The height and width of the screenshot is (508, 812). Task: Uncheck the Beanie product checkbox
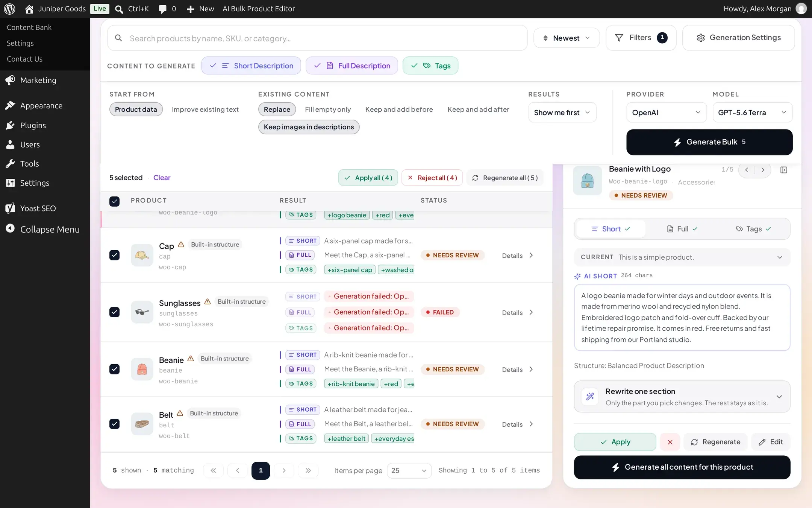pyautogui.click(x=114, y=369)
